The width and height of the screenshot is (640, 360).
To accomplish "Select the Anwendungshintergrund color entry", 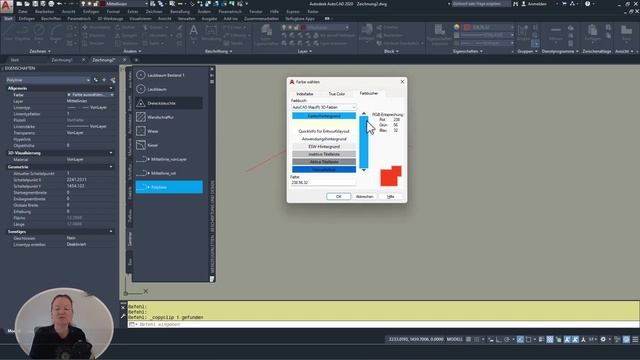I will tap(324, 139).
